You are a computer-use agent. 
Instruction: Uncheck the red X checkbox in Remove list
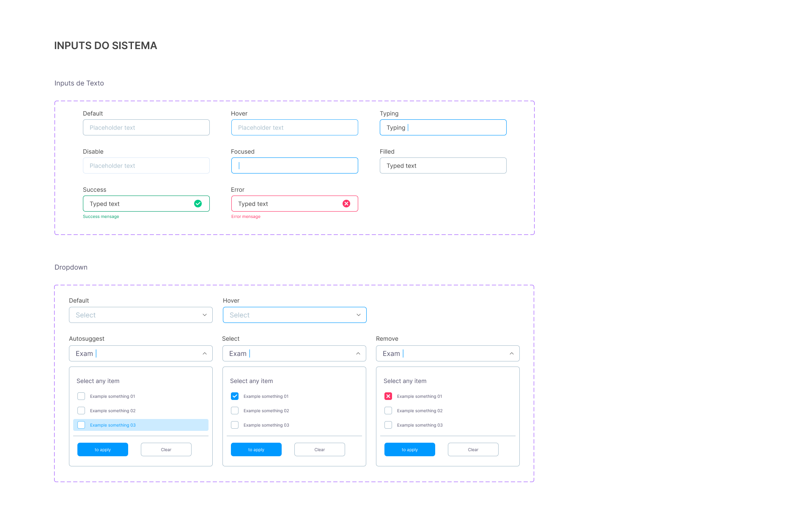(388, 396)
